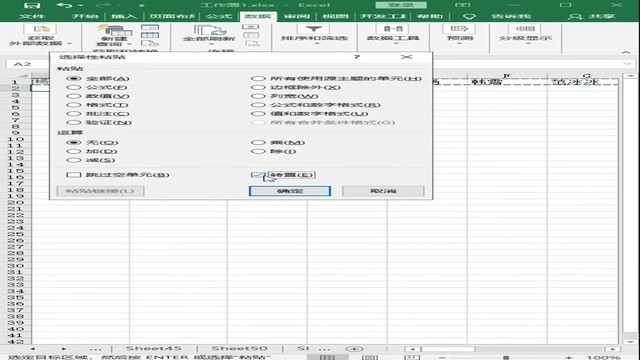Screen dimensions: 640x360
Task: Click the Data Tools icon
Action: [393, 29]
